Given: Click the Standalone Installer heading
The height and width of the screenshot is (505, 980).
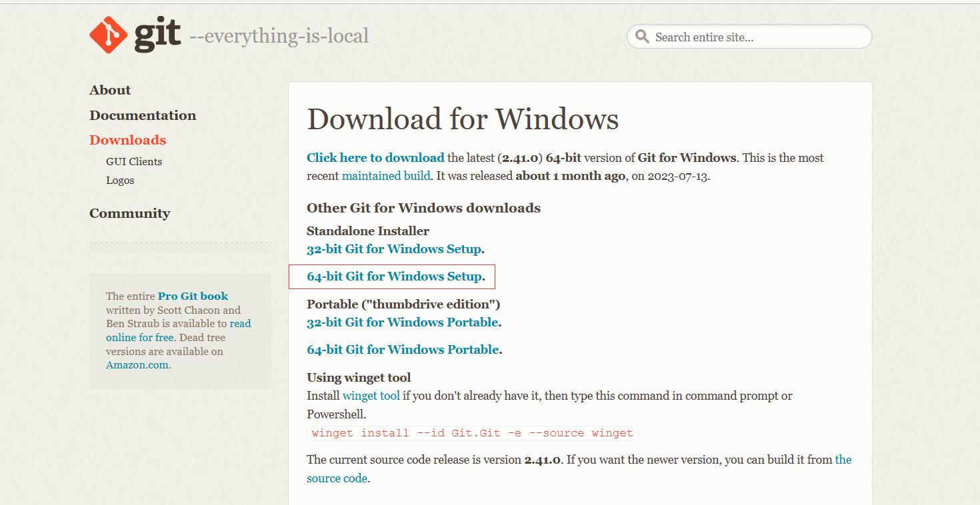Looking at the screenshot, I should click(x=368, y=231).
